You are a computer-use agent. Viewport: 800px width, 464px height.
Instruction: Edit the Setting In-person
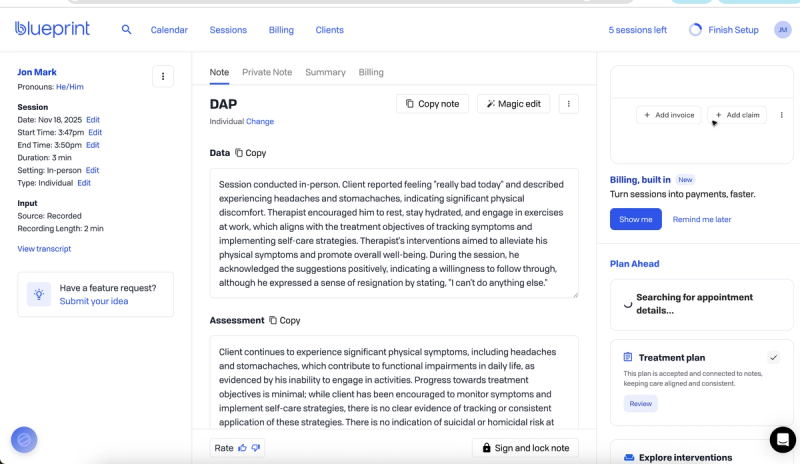pos(92,170)
